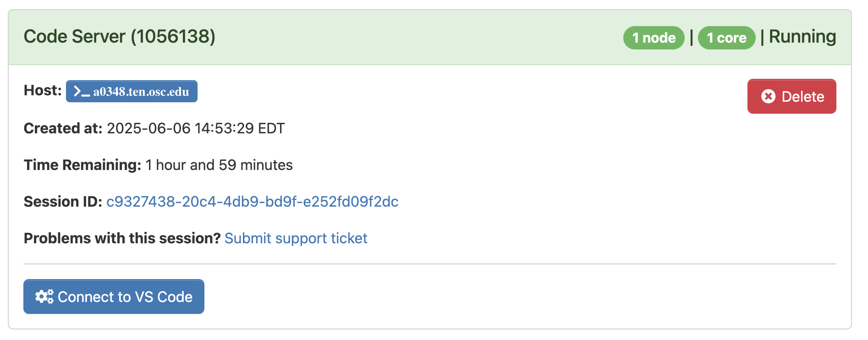Click the Created at label
The height and width of the screenshot is (340, 868).
pos(63,128)
